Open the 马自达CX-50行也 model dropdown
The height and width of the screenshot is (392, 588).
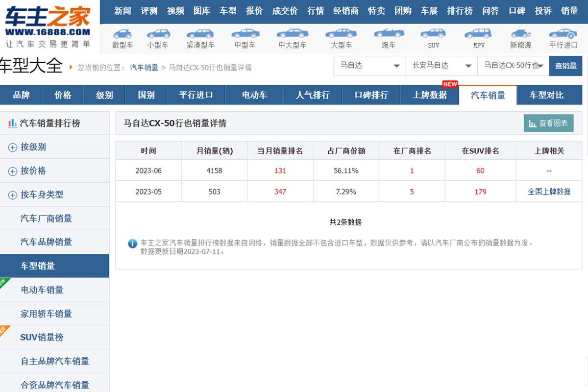click(x=513, y=66)
